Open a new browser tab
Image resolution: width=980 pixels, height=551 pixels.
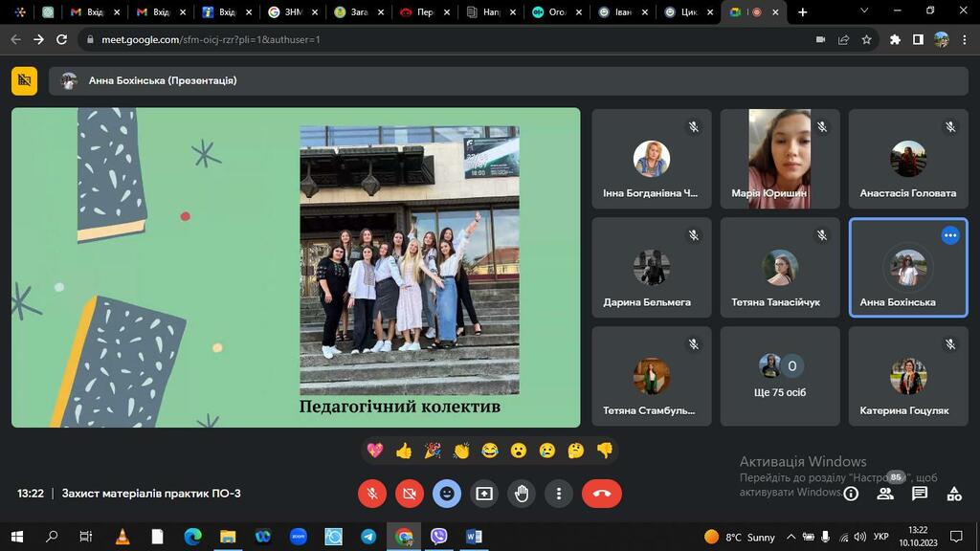tap(803, 12)
